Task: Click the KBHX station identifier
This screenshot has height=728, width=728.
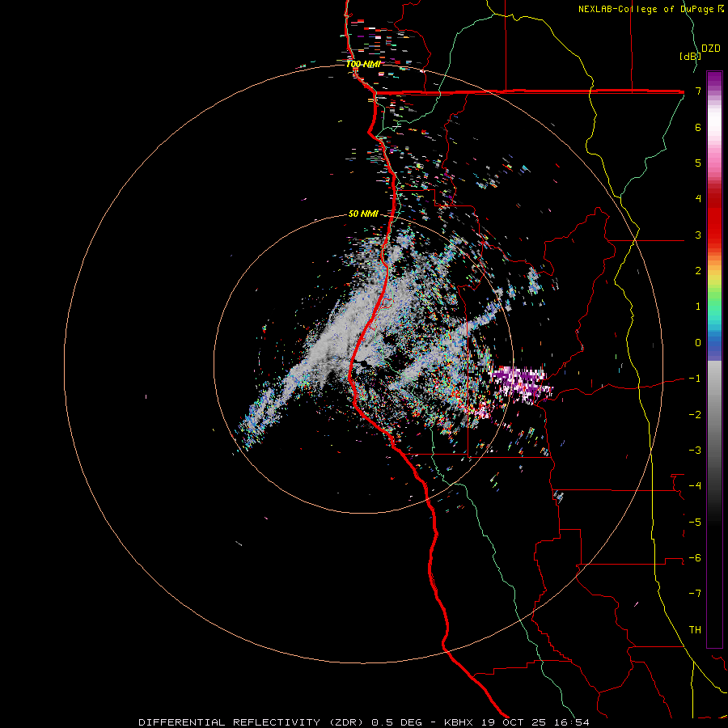Action: (x=459, y=722)
